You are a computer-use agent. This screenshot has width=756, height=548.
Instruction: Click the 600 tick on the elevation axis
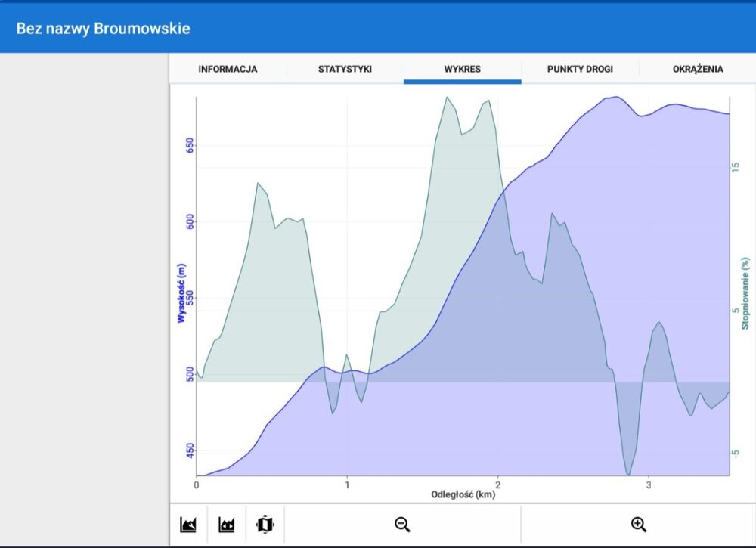click(x=190, y=221)
